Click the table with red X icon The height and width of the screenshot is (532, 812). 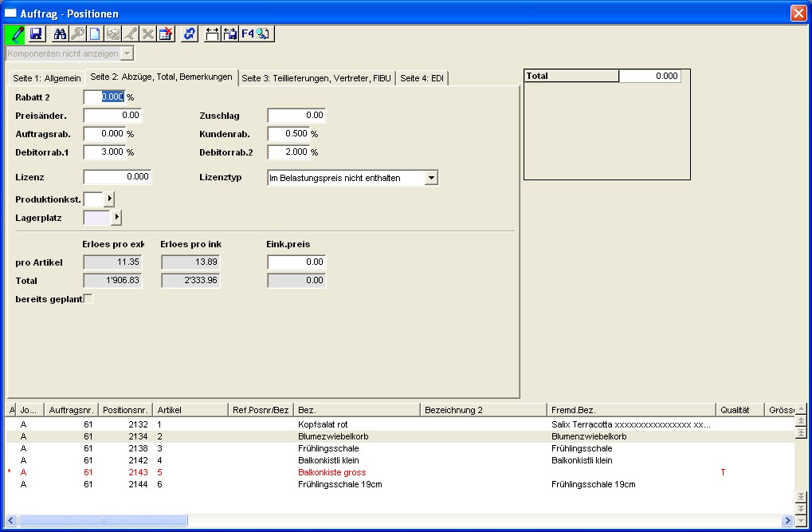pyautogui.click(x=166, y=34)
